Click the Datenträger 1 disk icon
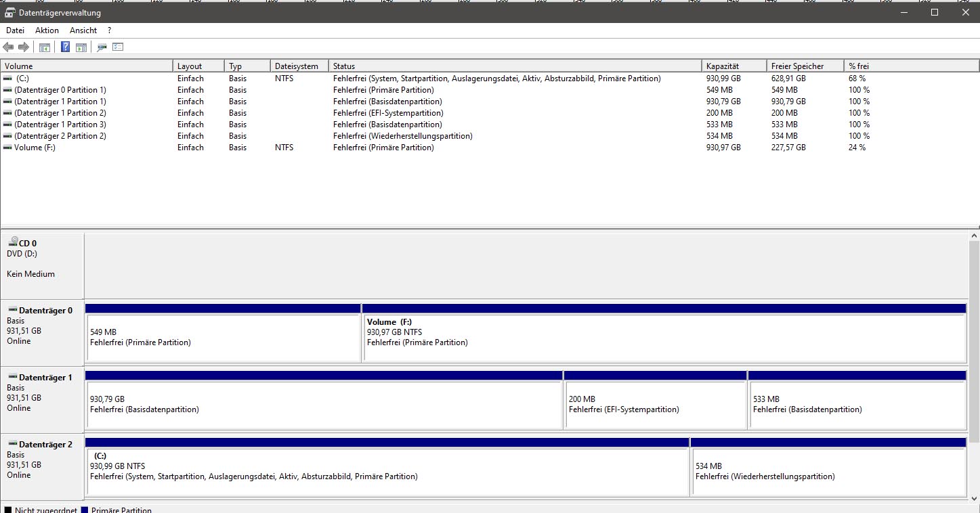This screenshot has width=980, height=513. point(13,377)
